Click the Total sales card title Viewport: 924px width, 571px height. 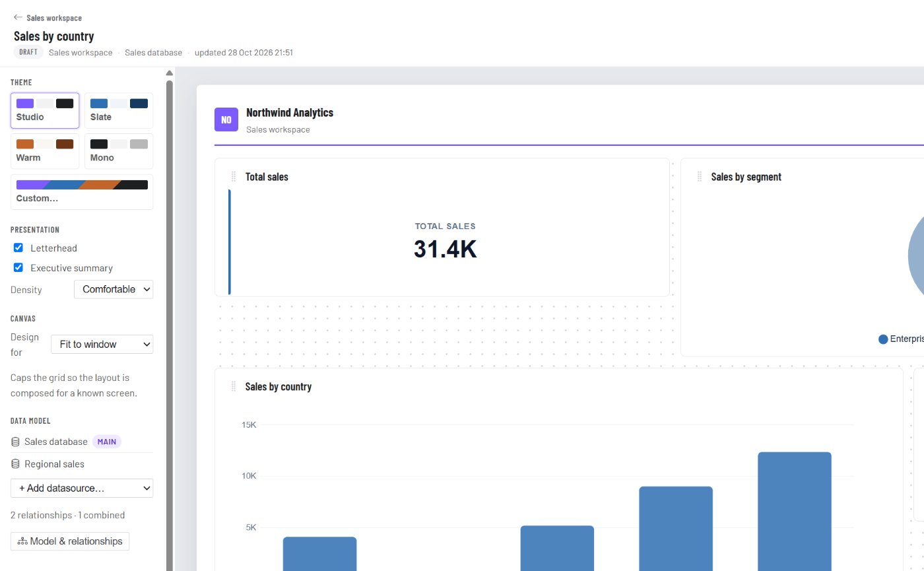[x=267, y=177]
